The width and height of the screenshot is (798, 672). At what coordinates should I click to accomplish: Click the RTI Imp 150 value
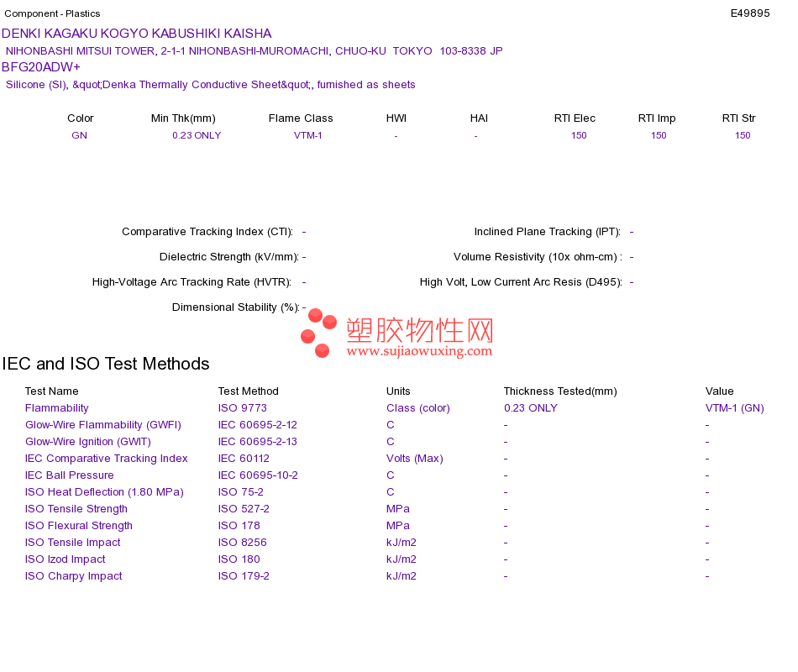659,135
